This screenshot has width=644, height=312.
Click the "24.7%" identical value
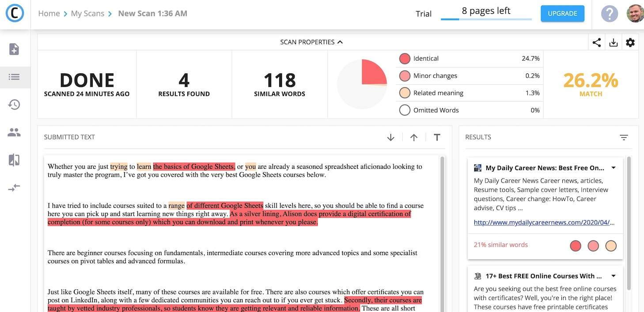click(x=530, y=59)
